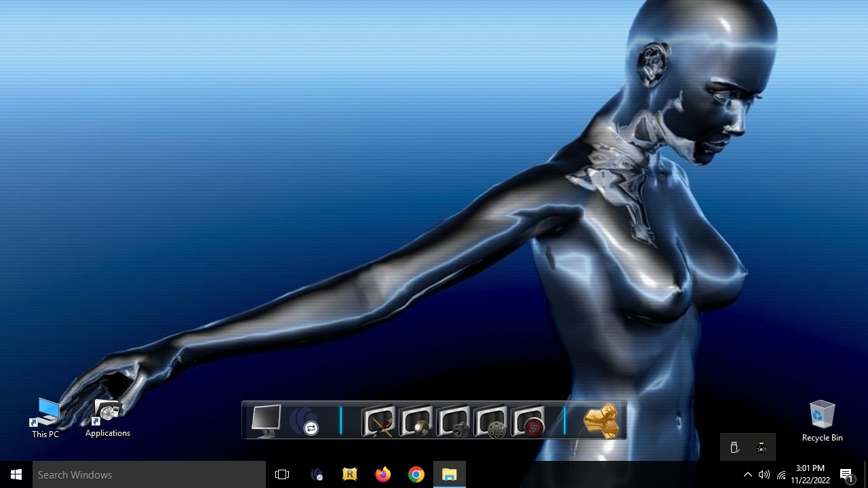Open the This PC desktop shortcut
This screenshot has height=488, width=868.
[45, 416]
